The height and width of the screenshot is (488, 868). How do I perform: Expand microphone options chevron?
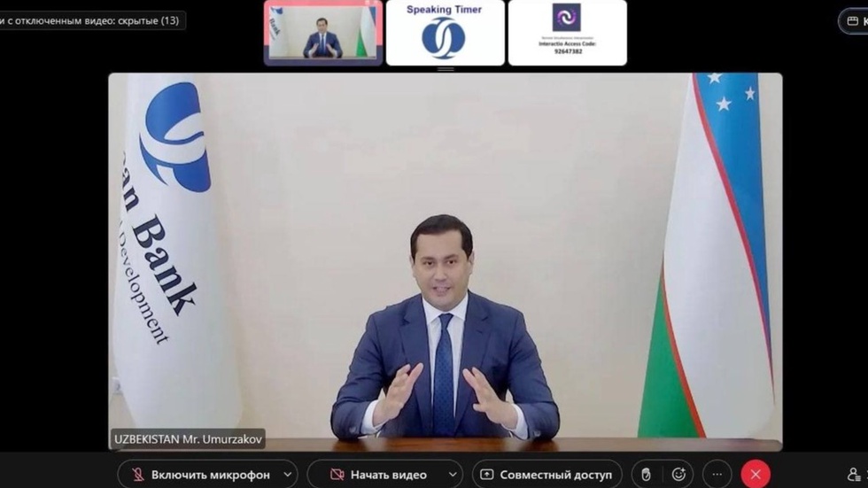(287, 475)
